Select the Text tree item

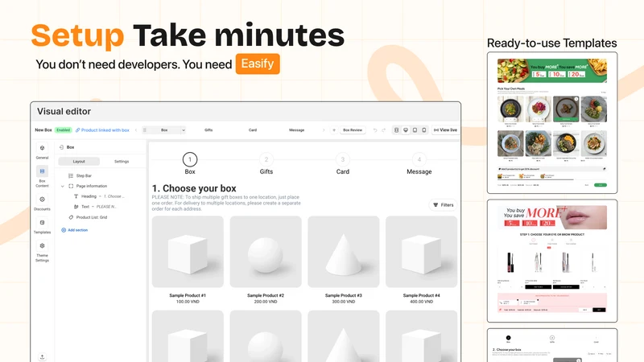click(95, 207)
